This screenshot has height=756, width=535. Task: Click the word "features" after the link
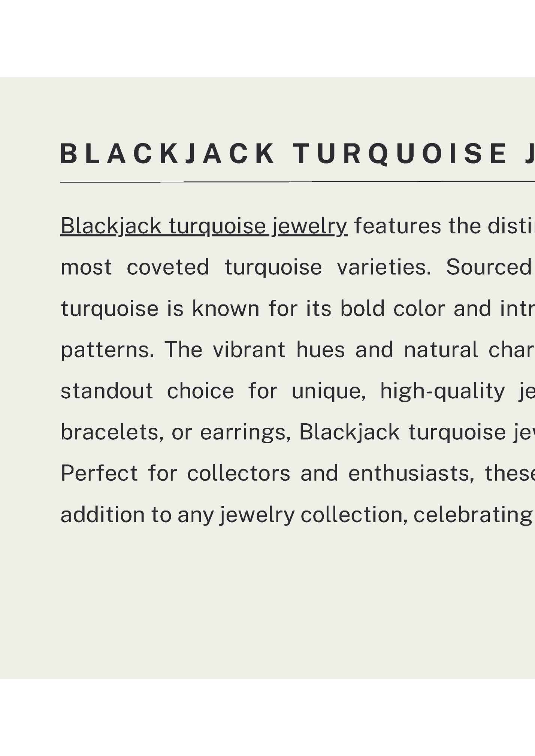pyautogui.click(x=397, y=226)
